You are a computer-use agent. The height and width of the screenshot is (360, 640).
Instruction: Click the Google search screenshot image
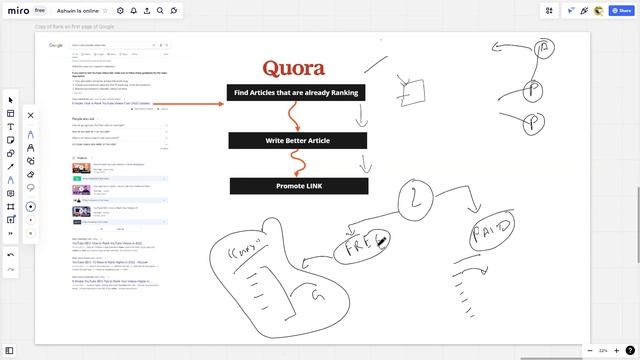coord(109,166)
